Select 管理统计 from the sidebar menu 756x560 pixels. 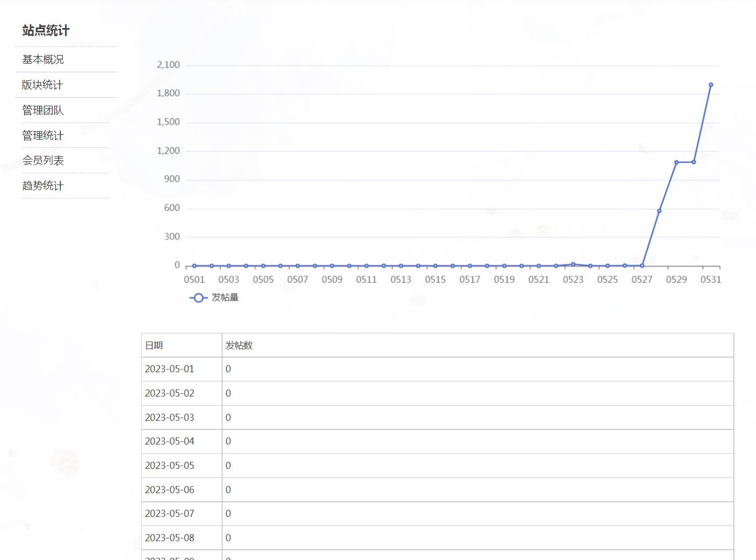(x=43, y=135)
